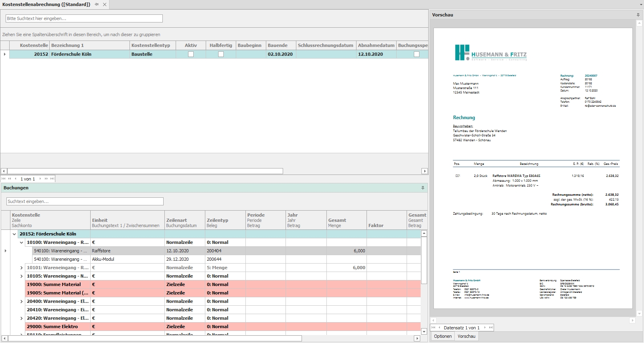644x343 pixels.
Task: Pin the Kostenstellenabrechnung tab
Action: click(97, 4)
